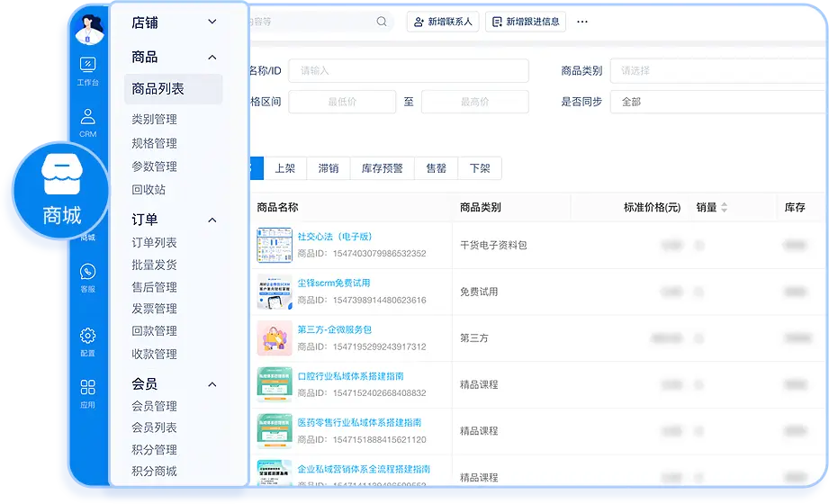
Task: Collapse the 商品 menu section
Action: [x=212, y=58]
